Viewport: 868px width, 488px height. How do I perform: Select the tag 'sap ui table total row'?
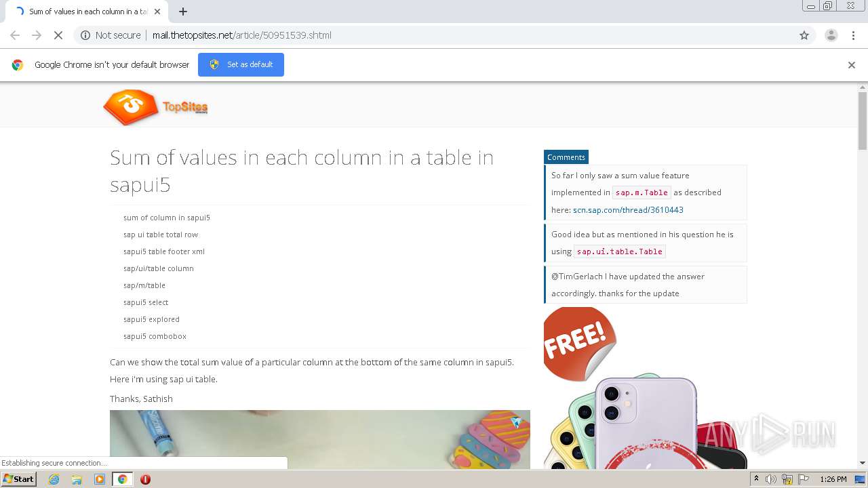(x=161, y=235)
